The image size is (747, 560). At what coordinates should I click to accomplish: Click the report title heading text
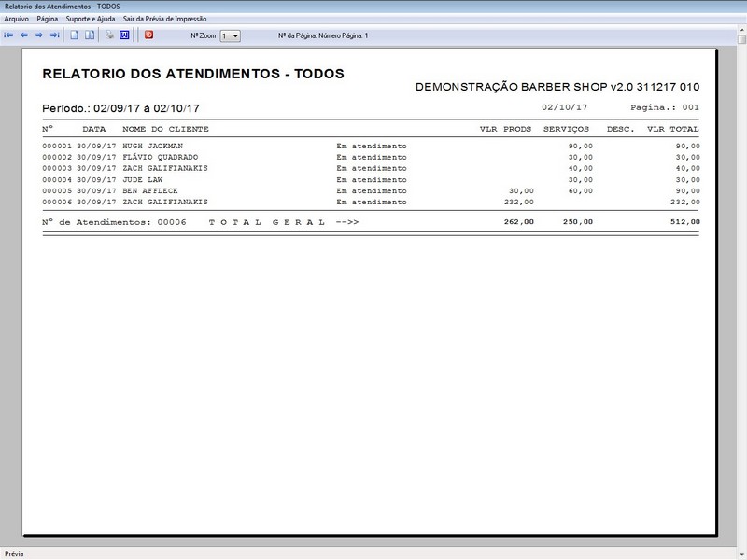point(193,74)
